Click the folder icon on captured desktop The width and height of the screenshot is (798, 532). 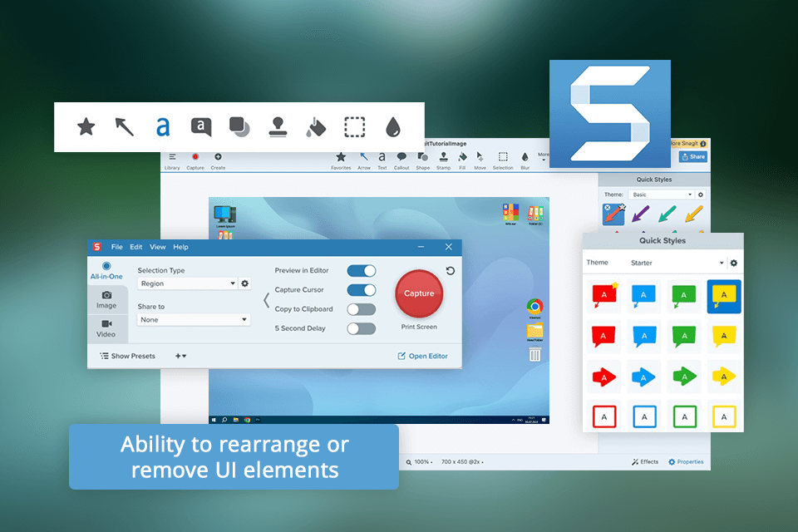click(534, 331)
